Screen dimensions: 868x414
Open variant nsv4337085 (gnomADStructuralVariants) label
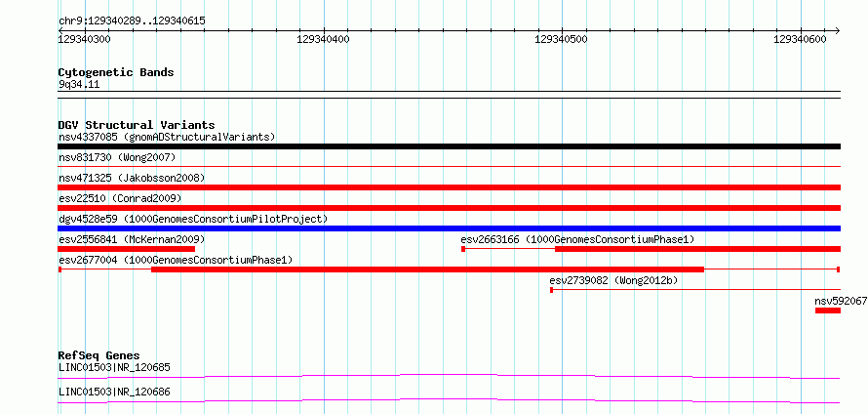[x=167, y=137]
